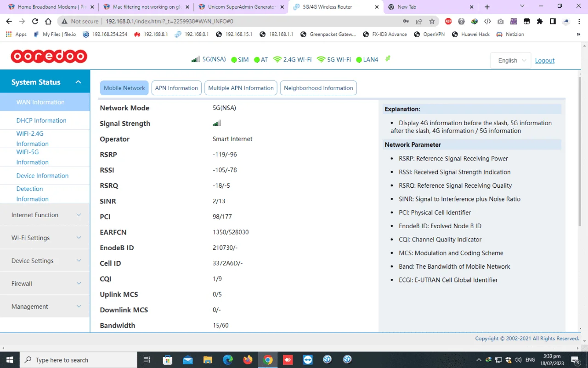Open Chrome's three-dot menu

tap(579, 21)
